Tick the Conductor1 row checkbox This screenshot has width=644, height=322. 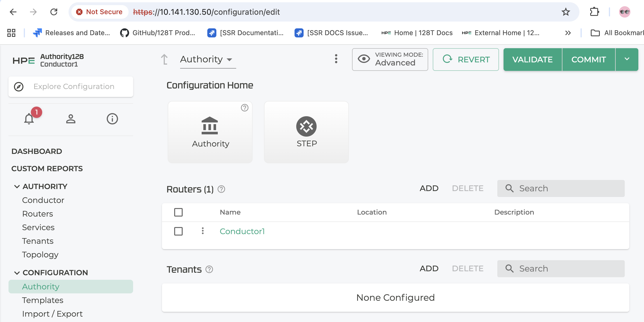pyautogui.click(x=178, y=231)
